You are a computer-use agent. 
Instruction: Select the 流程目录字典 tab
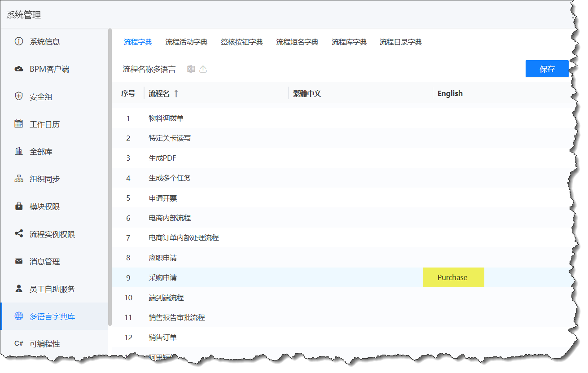[x=400, y=41]
